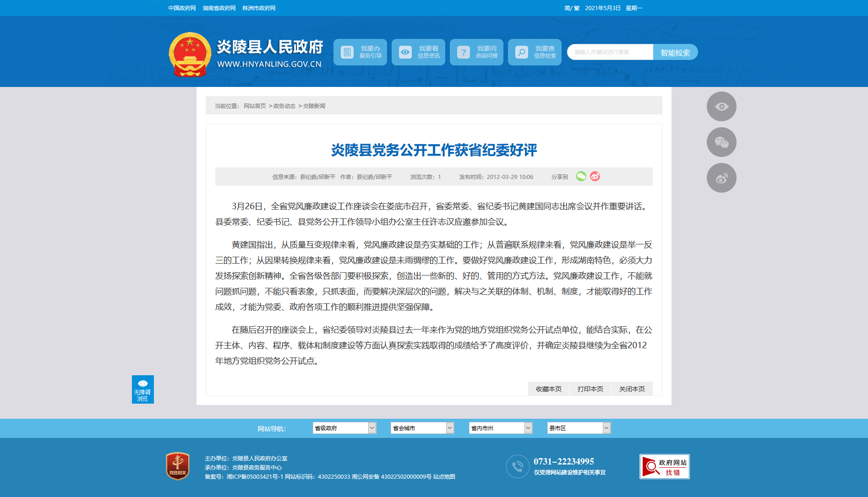Image resolution: width=868 pixels, height=497 pixels.
Task: Click the red Weibo share icon
Action: coord(595,176)
